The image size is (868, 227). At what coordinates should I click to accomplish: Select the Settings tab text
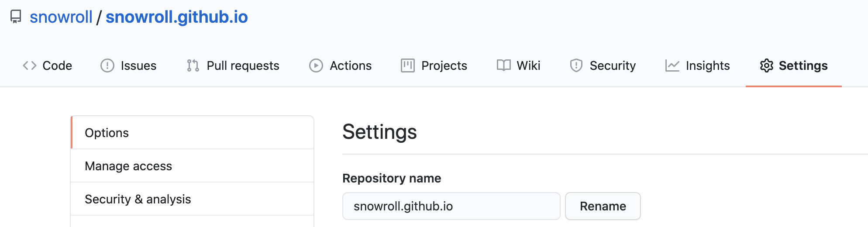tap(803, 65)
